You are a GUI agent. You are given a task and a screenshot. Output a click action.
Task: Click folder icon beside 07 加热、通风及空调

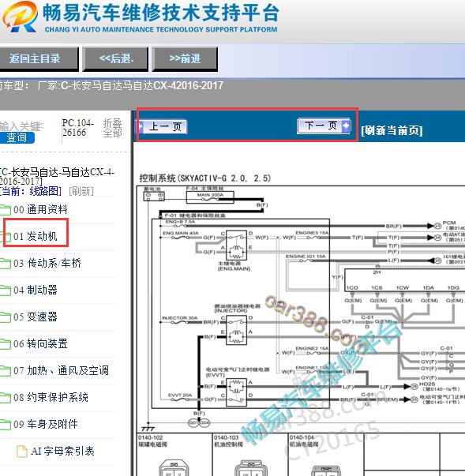click(6, 371)
